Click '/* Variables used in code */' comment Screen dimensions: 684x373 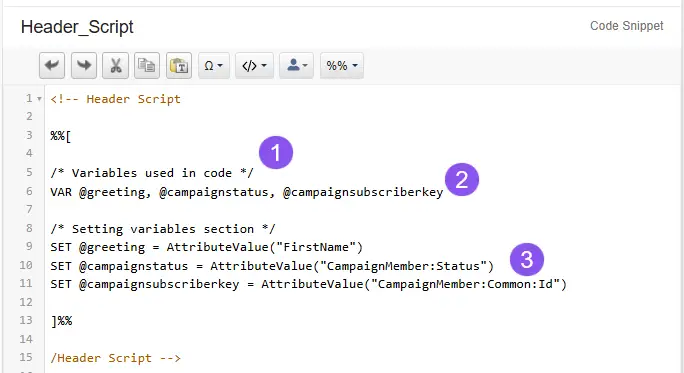(x=152, y=173)
